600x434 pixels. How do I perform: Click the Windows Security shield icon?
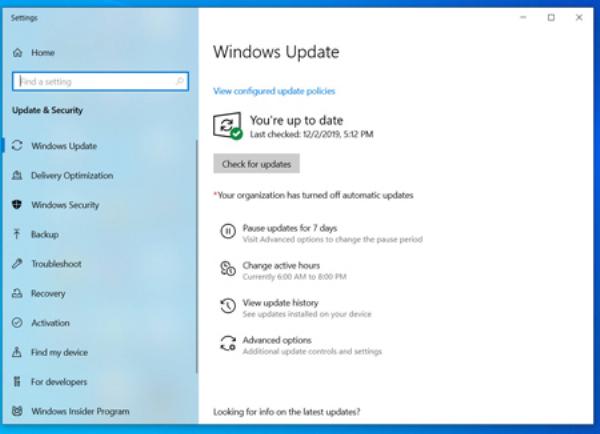click(17, 205)
